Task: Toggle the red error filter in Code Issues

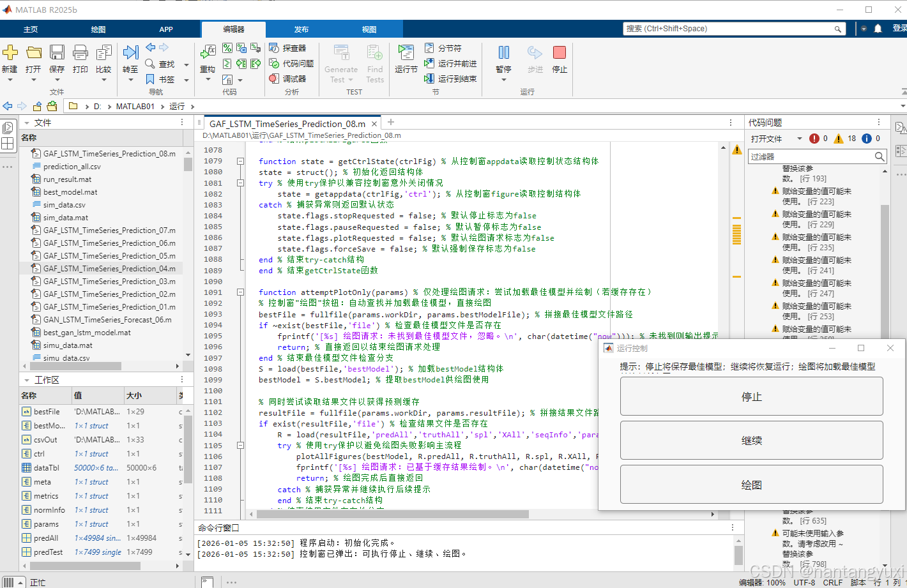Action: click(814, 139)
